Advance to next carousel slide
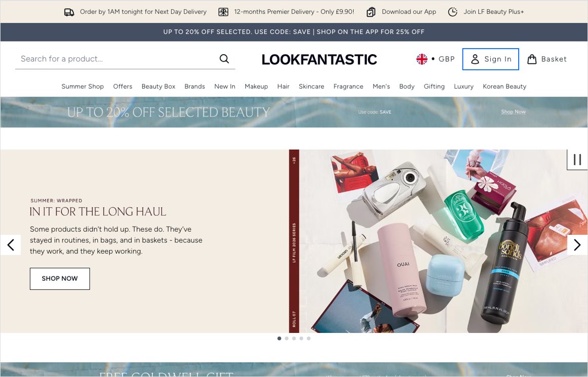Screen dimensions: 588x377 [577, 245]
